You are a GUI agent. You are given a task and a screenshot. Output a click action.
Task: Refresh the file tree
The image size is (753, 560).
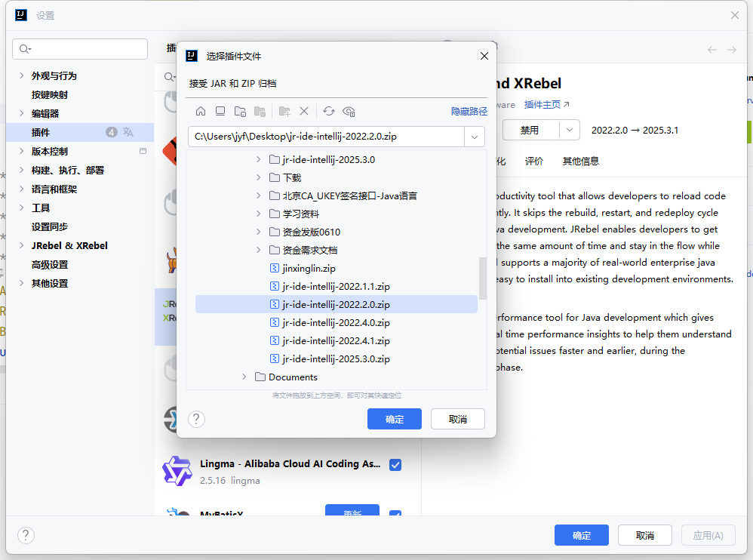329,112
